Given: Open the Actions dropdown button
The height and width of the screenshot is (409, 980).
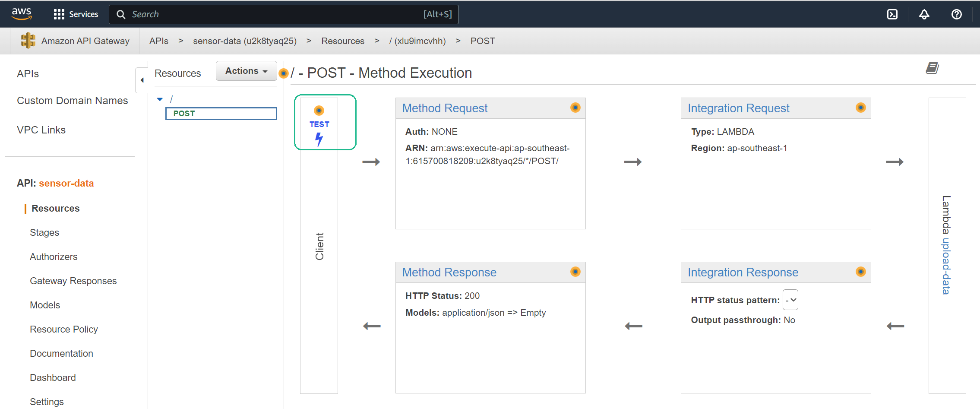Looking at the screenshot, I should coord(246,71).
